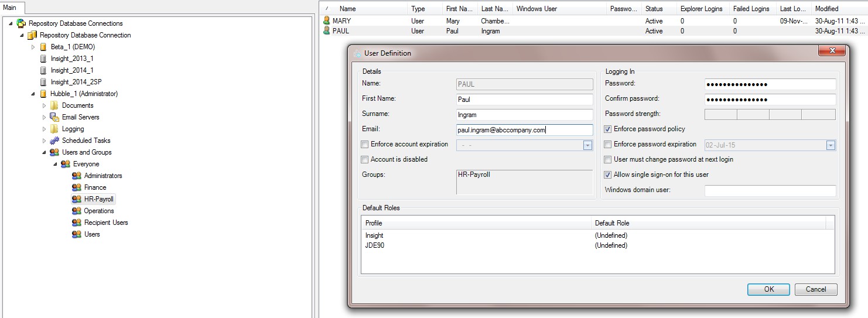
Task: Select the Administrators group icon
Action: coord(76,176)
